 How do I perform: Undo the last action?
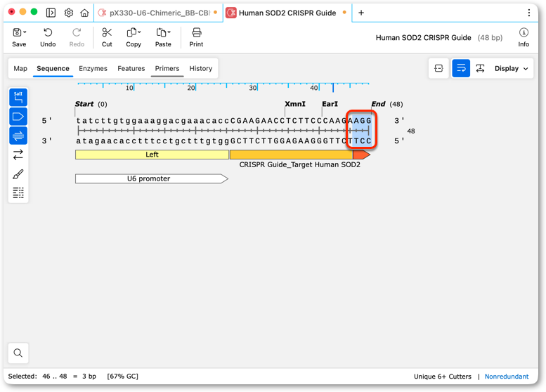point(48,38)
